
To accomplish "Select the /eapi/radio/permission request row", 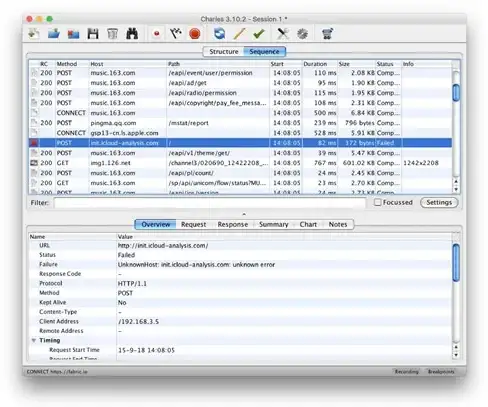I will click(240, 93).
